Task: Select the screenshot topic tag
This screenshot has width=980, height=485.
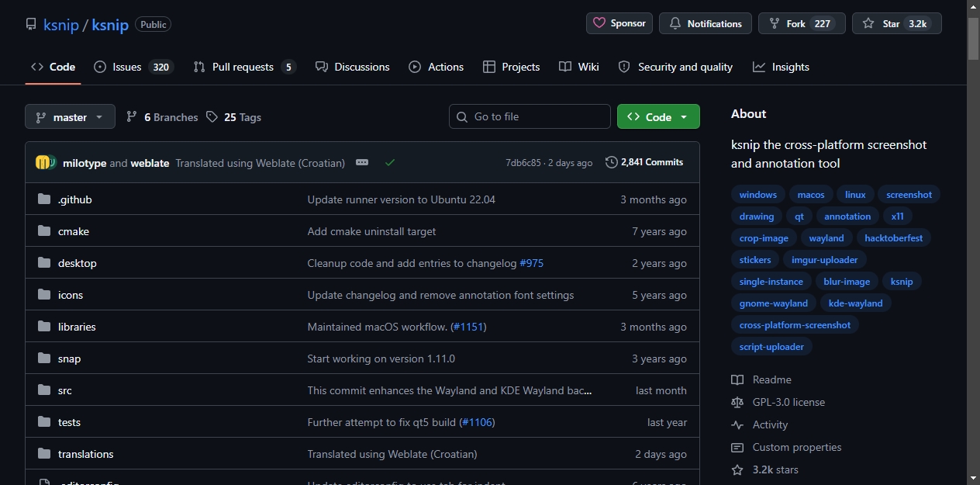Action: click(x=909, y=195)
